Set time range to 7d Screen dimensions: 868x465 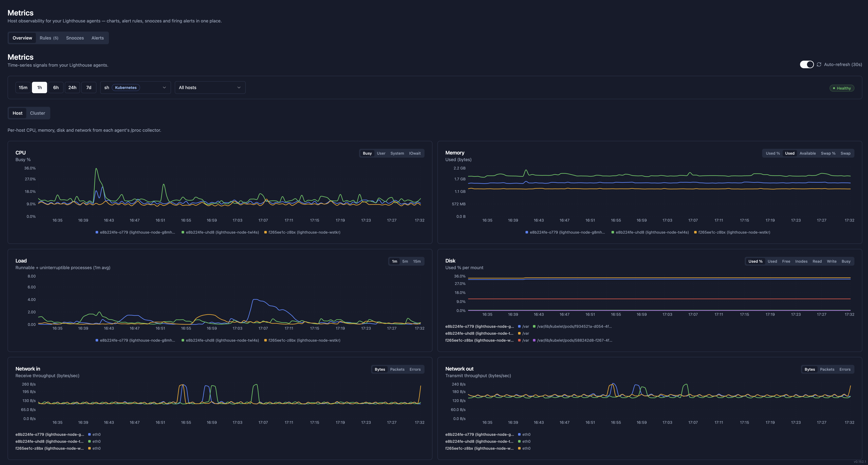coord(89,88)
